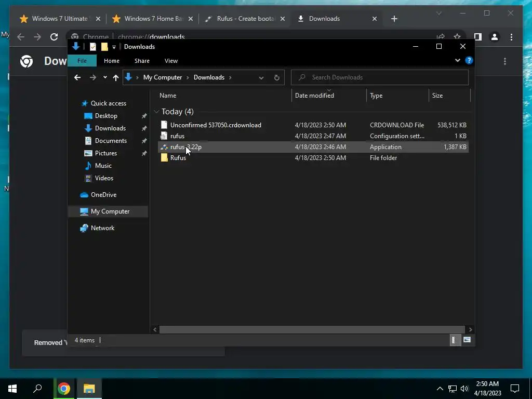
Task: Click My Computer in the address path
Action: click(x=163, y=77)
